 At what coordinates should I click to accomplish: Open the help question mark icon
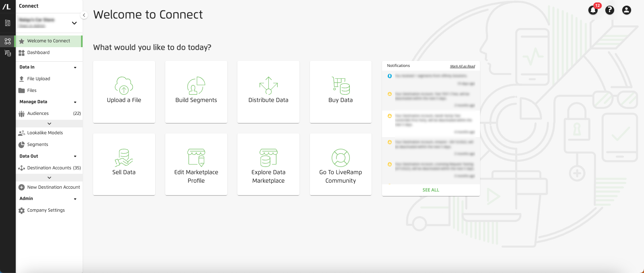(610, 10)
